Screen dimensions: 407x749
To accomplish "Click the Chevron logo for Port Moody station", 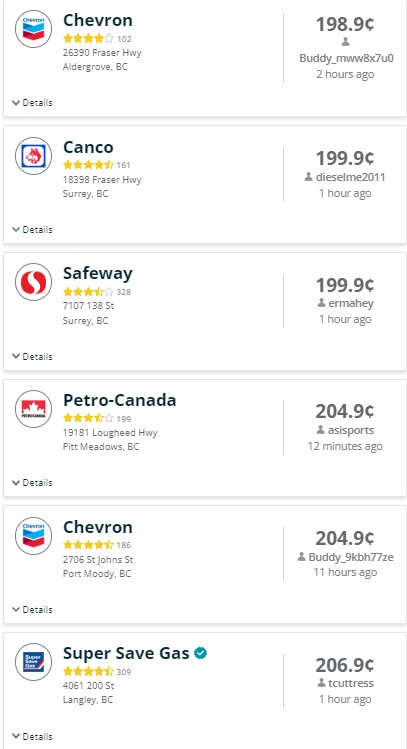I will pyautogui.click(x=33, y=536).
